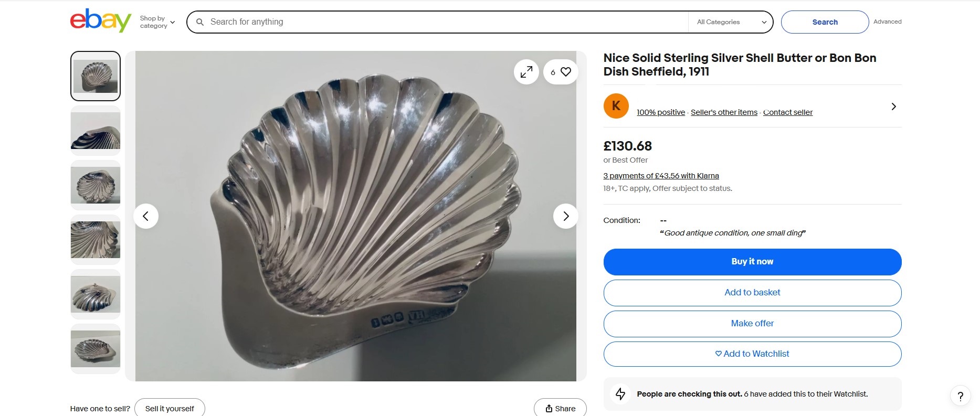Click the eBay logo
The height and width of the screenshot is (416, 980).
point(100,21)
